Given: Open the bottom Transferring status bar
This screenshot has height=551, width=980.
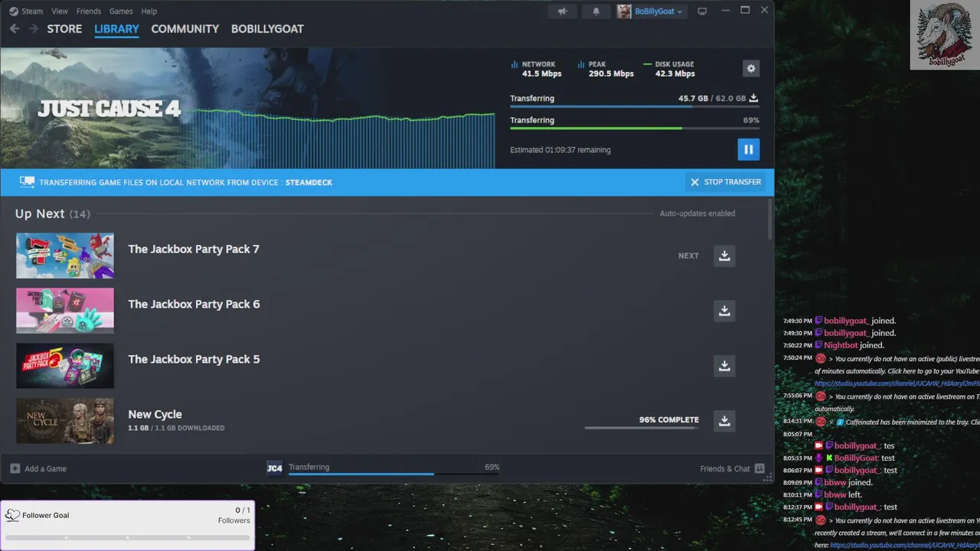Looking at the screenshot, I should (x=394, y=468).
